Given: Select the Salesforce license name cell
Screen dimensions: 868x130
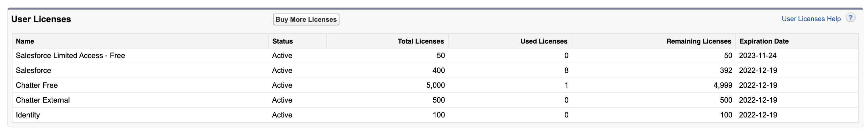Looking at the screenshot, I should point(33,71).
